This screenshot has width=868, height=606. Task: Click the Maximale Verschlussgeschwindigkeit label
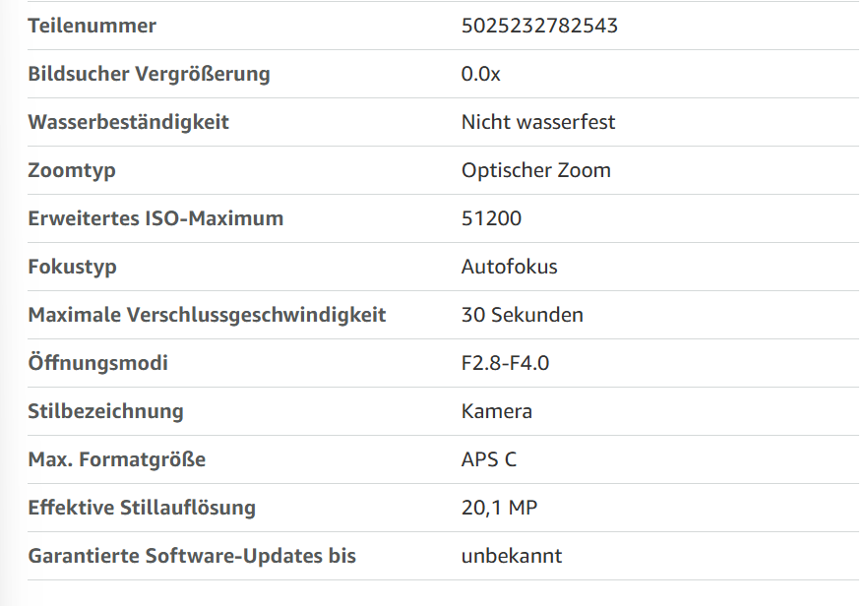[x=207, y=315]
